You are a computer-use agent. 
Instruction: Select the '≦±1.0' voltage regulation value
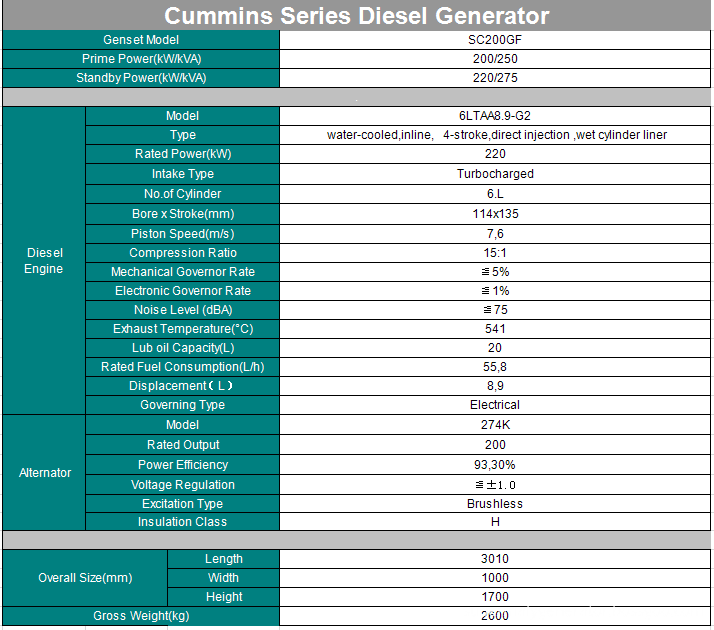pos(495,485)
